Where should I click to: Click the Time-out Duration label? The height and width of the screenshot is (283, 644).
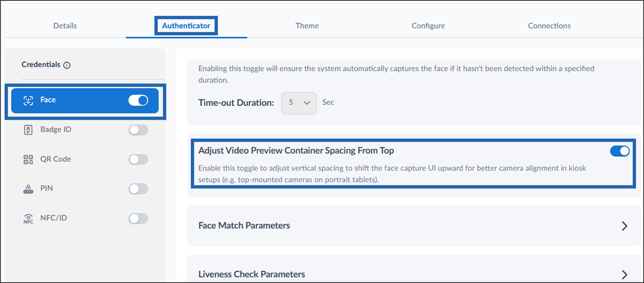pos(236,103)
